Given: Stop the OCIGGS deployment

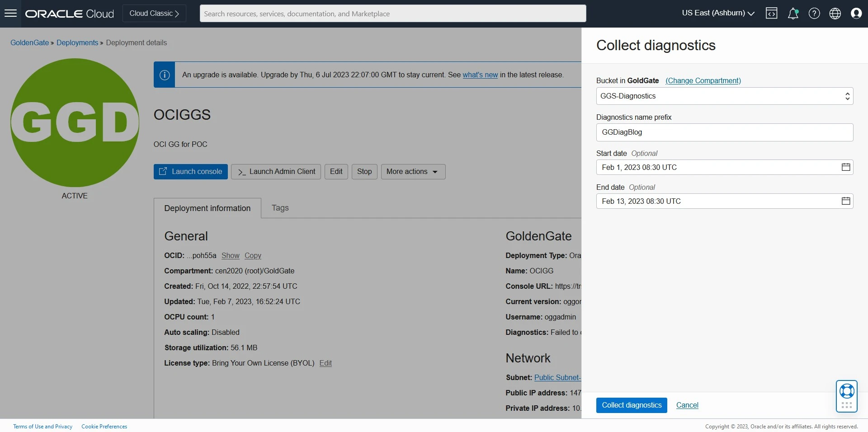Looking at the screenshot, I should coord(364,172).
